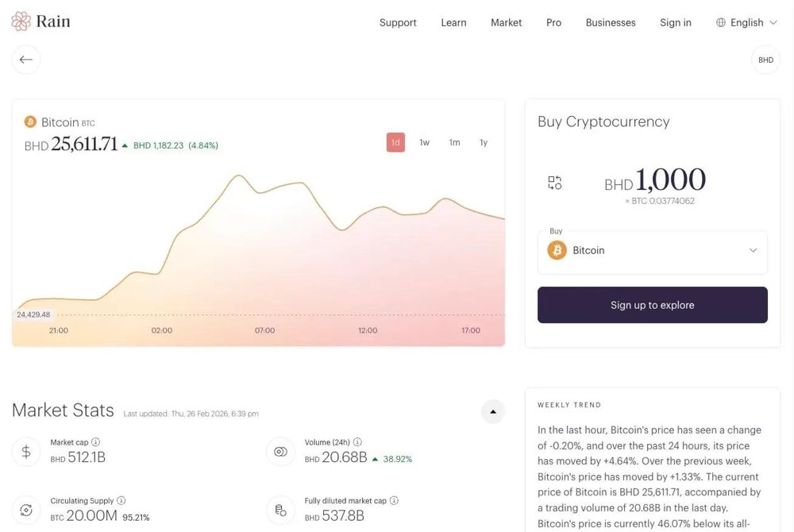
Task: Click the Circulating Supply info icon
Action: pyautogui.click(x=121, y=500)
